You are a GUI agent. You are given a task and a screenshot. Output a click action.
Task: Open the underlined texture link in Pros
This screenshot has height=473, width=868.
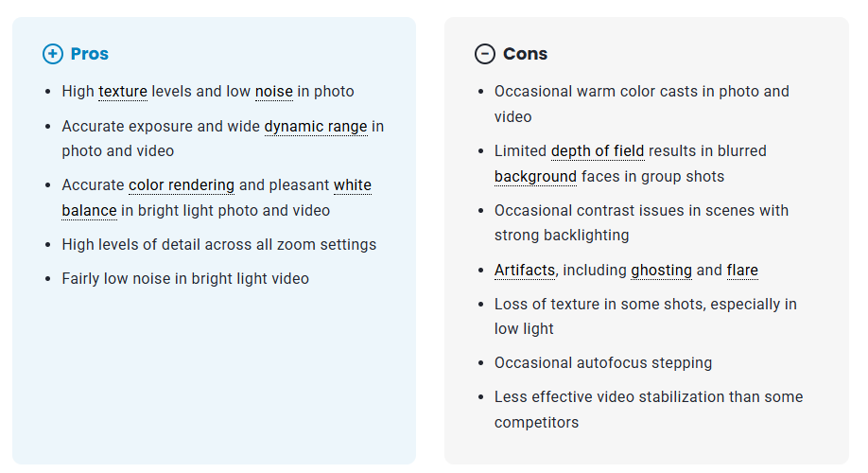coord(123,92)
